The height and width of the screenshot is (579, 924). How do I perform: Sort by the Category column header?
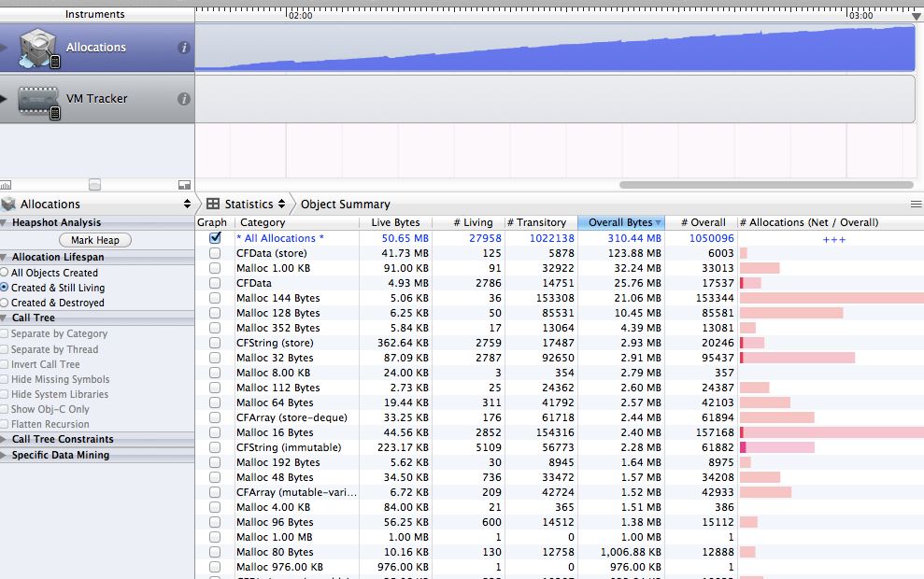297,222
